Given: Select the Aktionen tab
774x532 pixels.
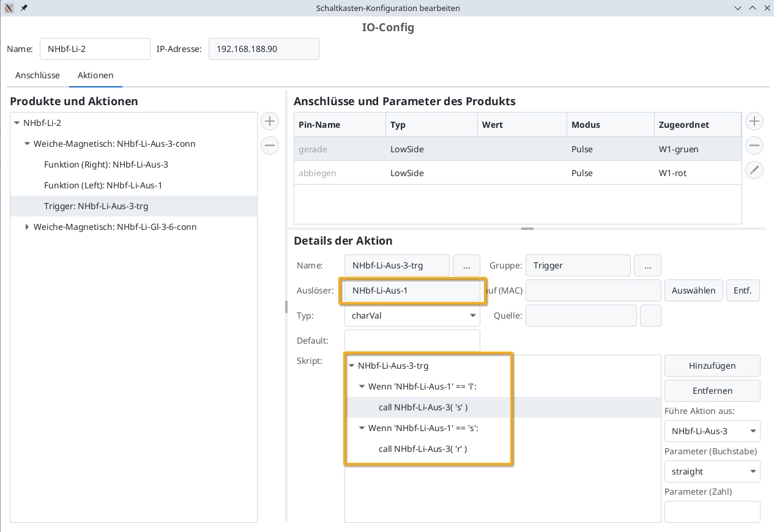Looking at the screenshot, I should tap(95, 75).
